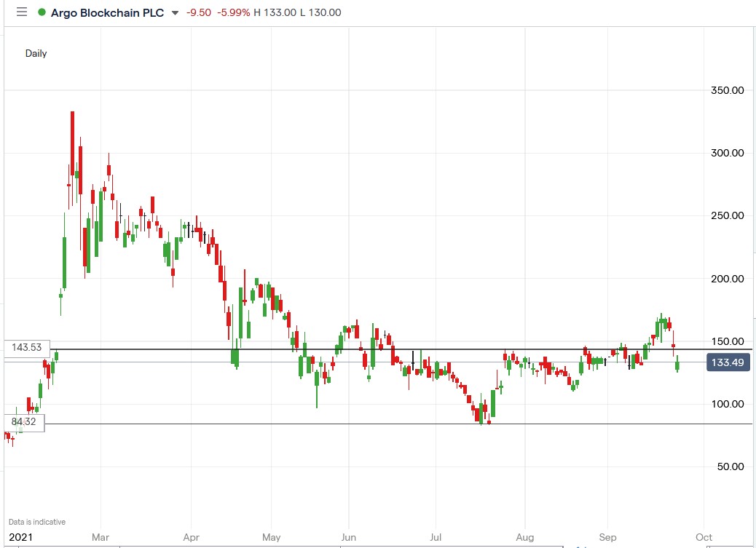Click the -9.50 price change value
This screenshot has width=756, height=548.
[x=199, y=12]
